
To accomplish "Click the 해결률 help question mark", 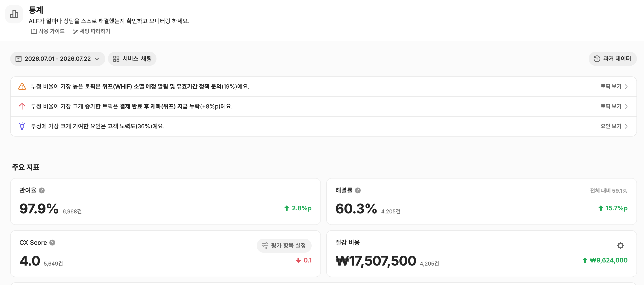I will (358, 190).
